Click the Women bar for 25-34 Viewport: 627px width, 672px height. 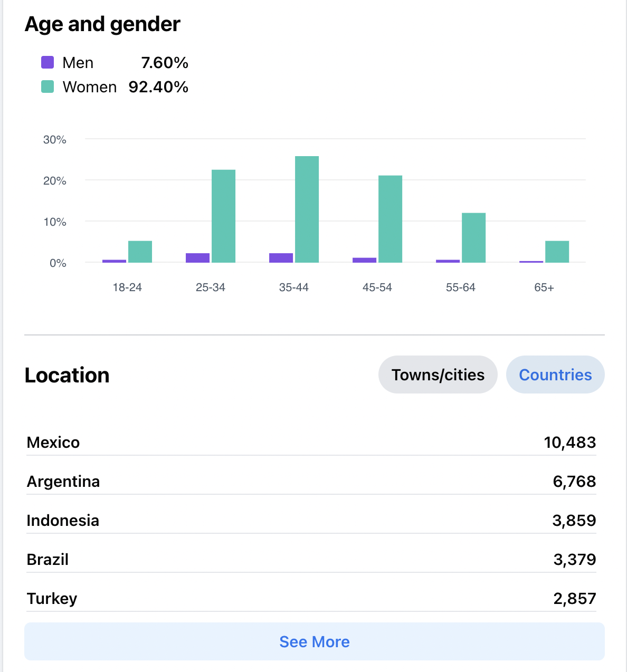click(x=223, y=216)
